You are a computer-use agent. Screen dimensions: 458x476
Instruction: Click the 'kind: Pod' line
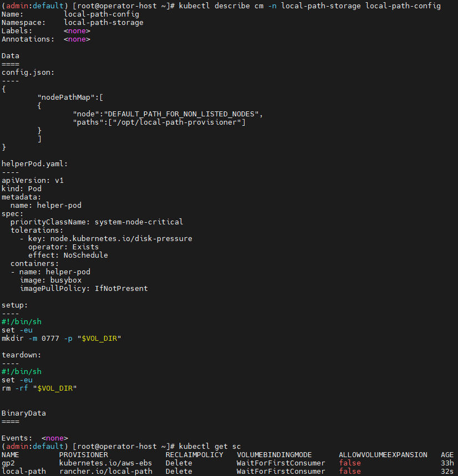coord(21,189)
